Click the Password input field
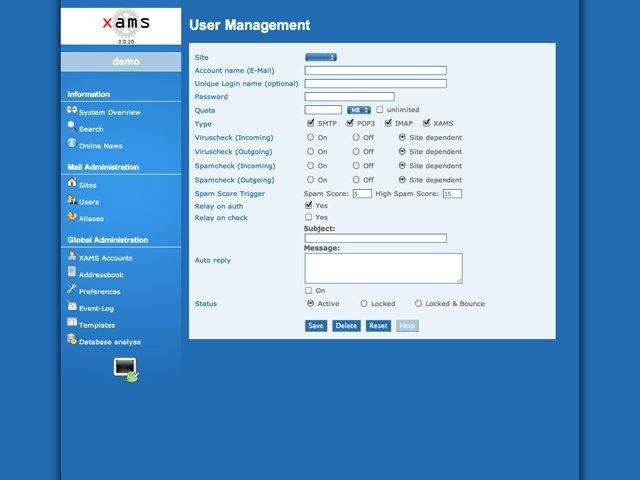Image resolution: width=640 pixels, height=480 pixels. [349, 97]
